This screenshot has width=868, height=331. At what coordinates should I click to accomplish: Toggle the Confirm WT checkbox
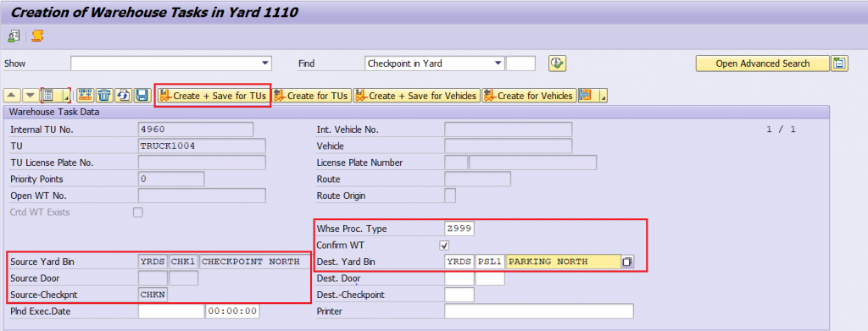tap(444, 245)
